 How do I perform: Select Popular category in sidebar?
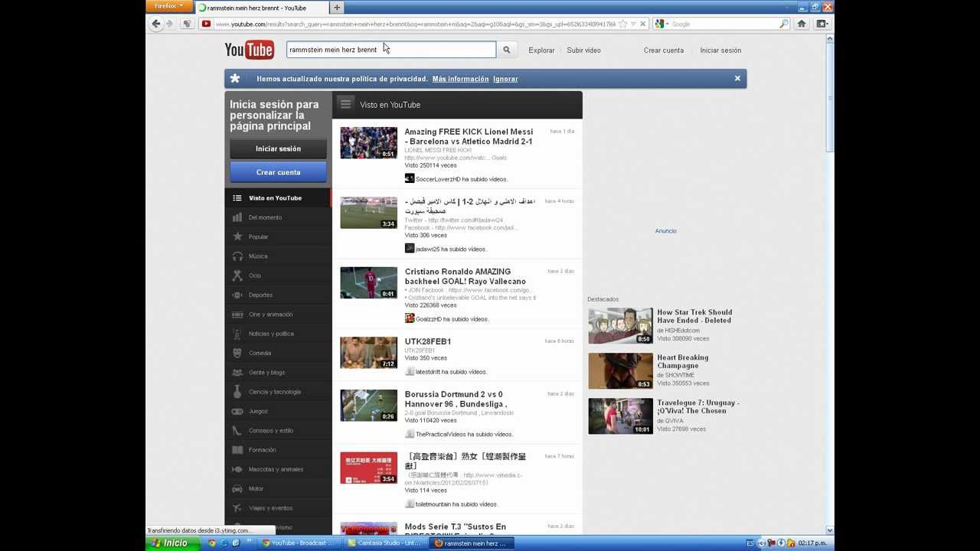[x=279, y=236]
